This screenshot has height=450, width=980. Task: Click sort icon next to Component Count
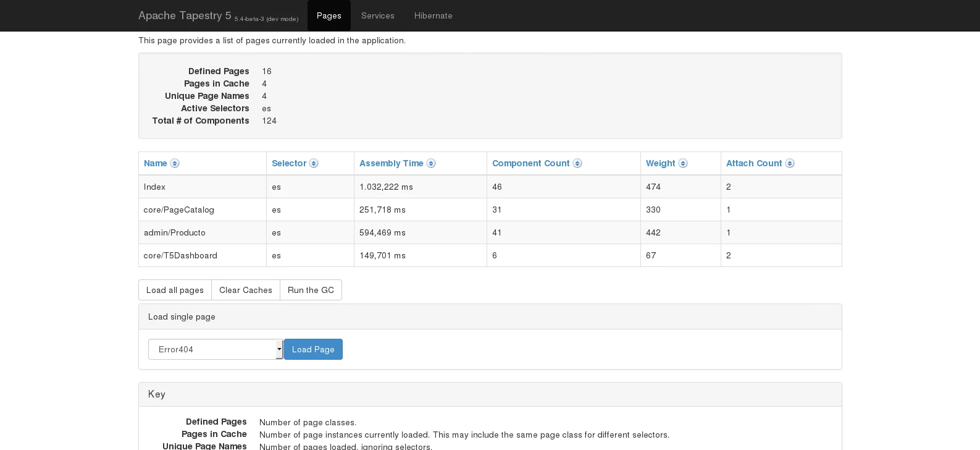[577, 163]
